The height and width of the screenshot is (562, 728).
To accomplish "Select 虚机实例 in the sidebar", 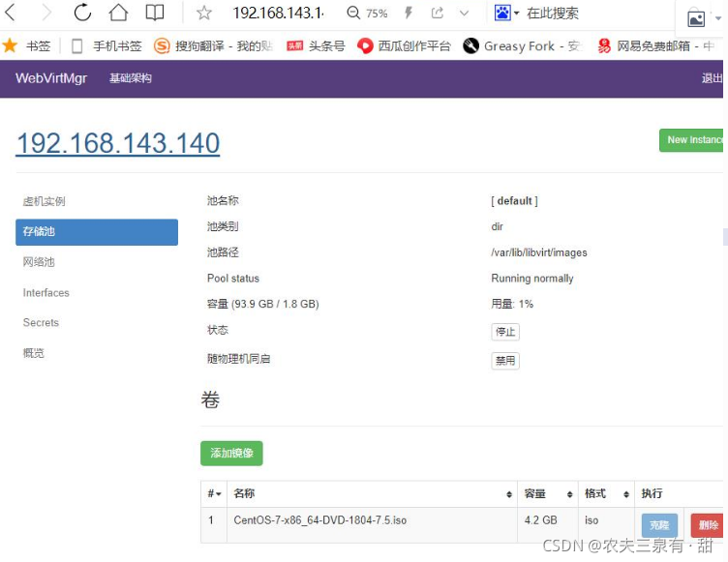I will click(x=45, y=201).
